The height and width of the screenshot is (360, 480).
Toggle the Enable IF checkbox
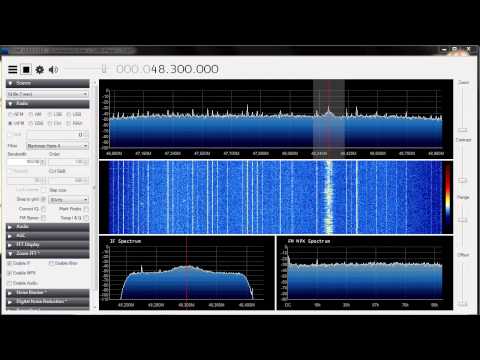[x=10, y=263]
